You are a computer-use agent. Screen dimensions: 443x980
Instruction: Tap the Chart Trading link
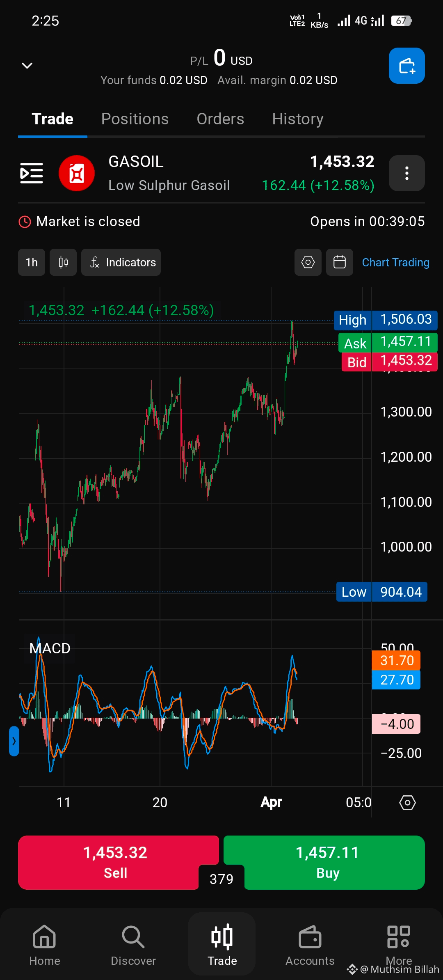click(396, 262)
